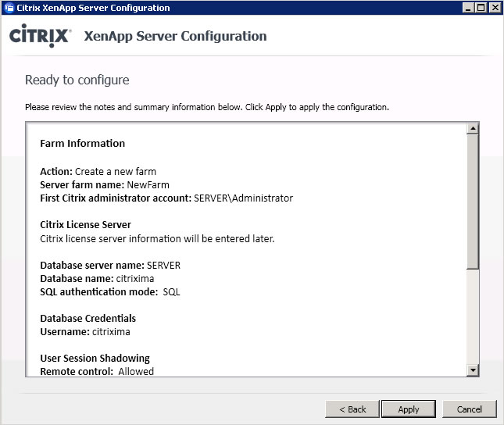Click the 'Database Credentials' heading
This screenshot has width=504, height=425.
pos(88,318)
